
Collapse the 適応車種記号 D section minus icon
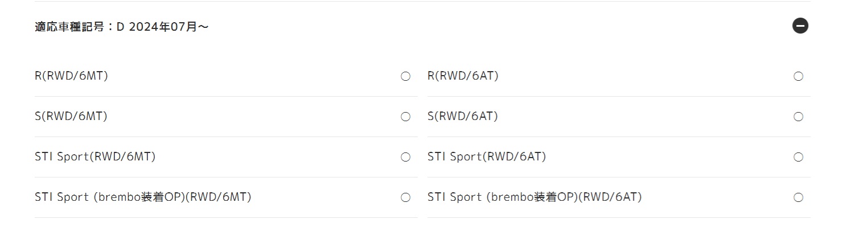800,26
